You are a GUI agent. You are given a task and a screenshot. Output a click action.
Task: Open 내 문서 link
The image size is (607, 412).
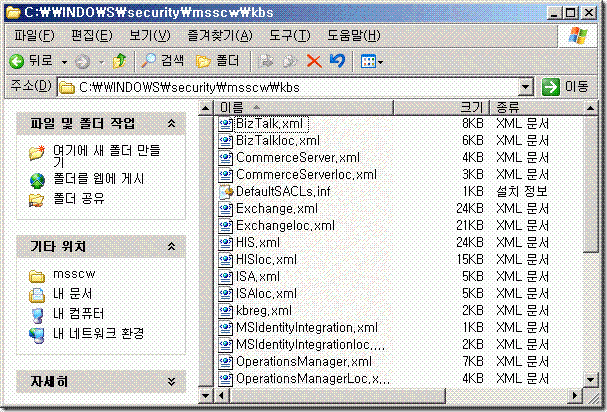pyautogui.click(x=72, y=294)
